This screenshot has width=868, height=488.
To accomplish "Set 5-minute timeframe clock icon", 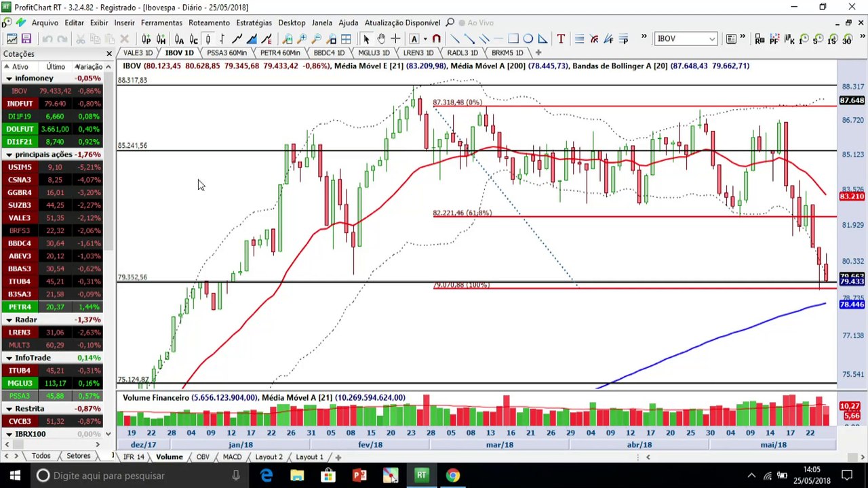I will tap(818, 39).
